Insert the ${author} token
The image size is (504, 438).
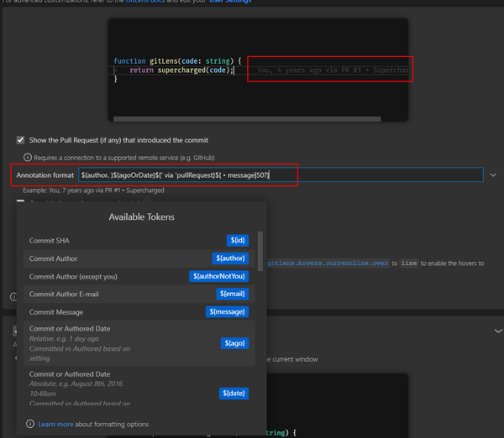point(230,258)
